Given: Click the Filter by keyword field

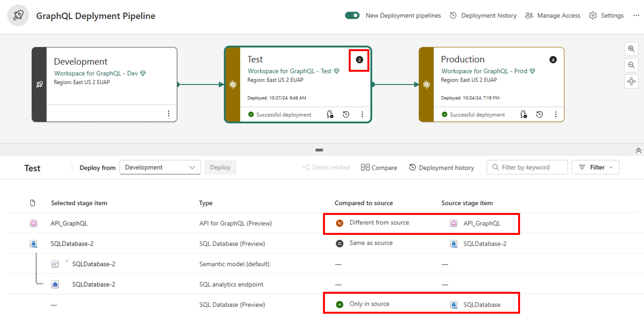Looking at the screenshot, I should pos(527,167).
